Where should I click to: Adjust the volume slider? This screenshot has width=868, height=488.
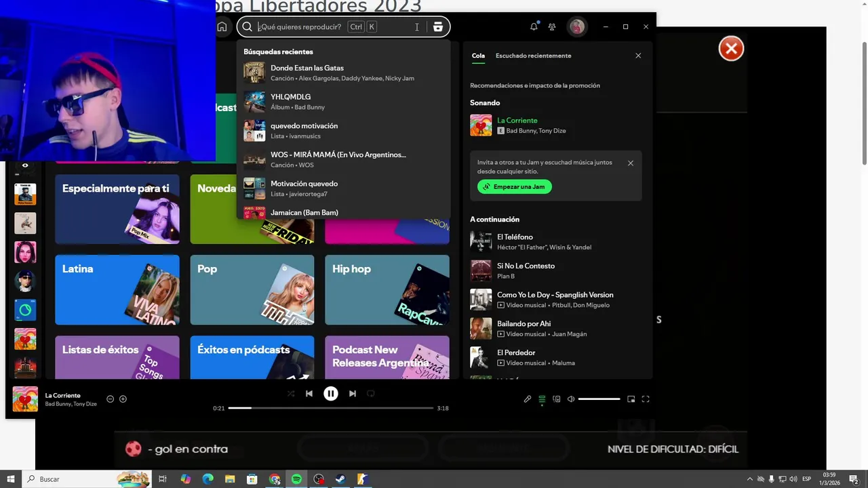599,399
